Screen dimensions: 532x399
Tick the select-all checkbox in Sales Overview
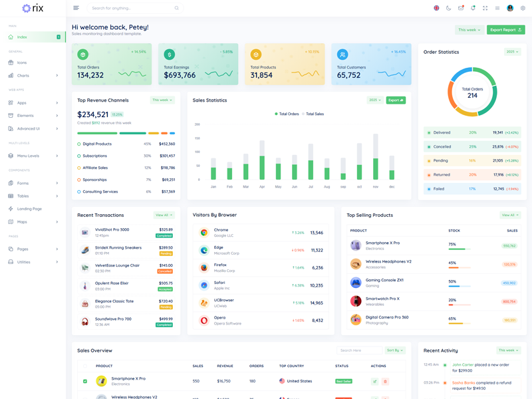[x=85, y=366]
